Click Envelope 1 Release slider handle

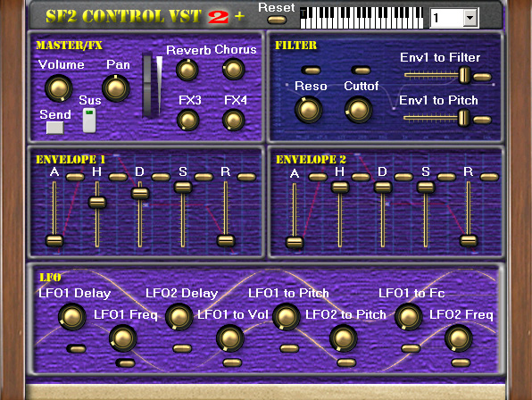[x=226, y=240]
